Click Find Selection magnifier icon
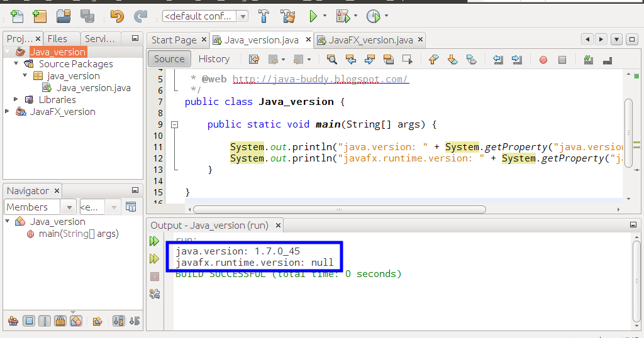 [x=332, y=60]
